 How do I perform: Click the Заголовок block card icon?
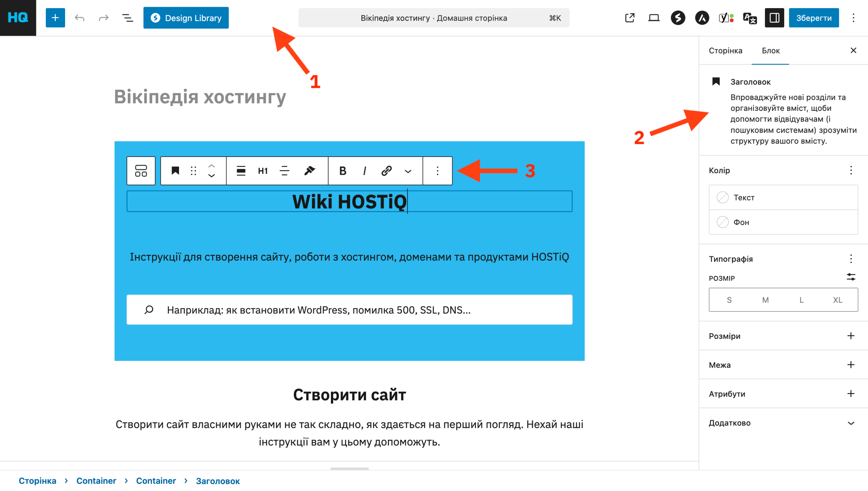(x=716, y=82)
